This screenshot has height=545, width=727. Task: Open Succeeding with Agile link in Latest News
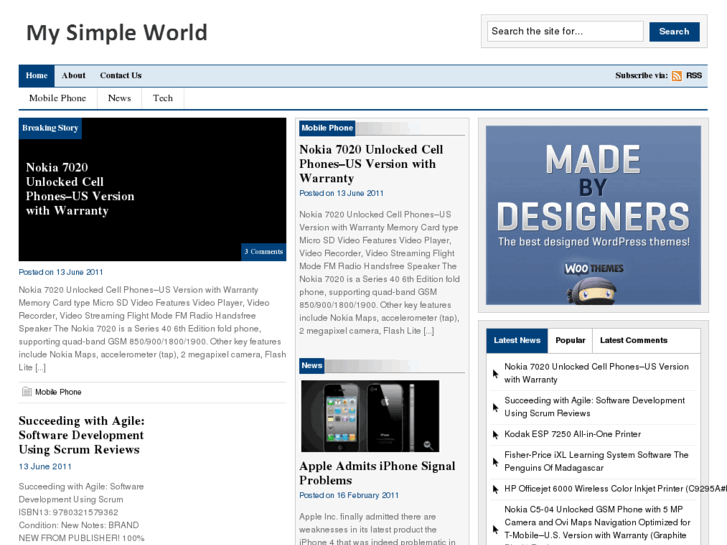pyautogui.click(x=594, y=407)
